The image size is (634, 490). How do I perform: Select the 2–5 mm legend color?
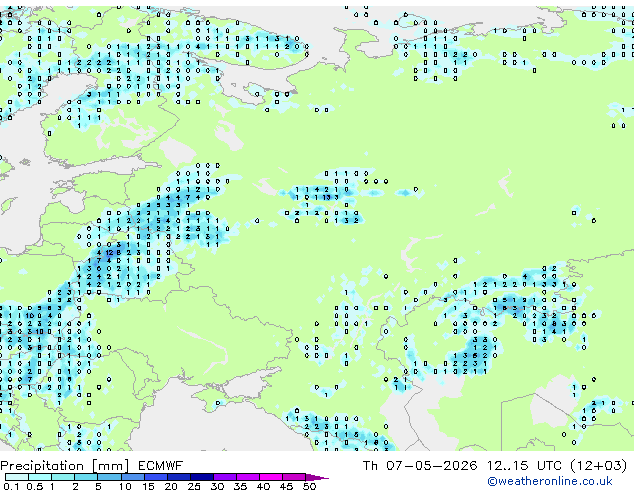coord(86,477)
